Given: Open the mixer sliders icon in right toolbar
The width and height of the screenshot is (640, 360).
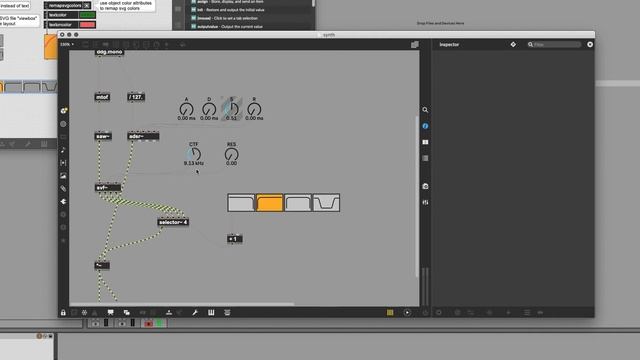Looking at the screenshot, I should (425, 202).
